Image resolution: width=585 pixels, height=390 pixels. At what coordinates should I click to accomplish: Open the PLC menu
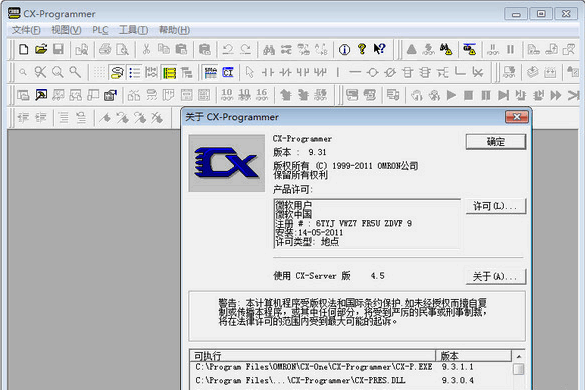click(100, 30)
